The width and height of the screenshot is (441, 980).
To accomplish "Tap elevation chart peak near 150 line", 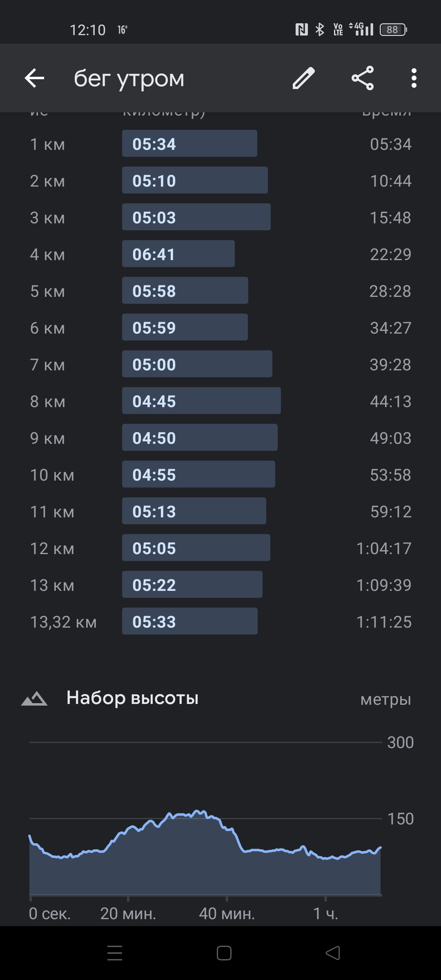I will coord(198,812).
